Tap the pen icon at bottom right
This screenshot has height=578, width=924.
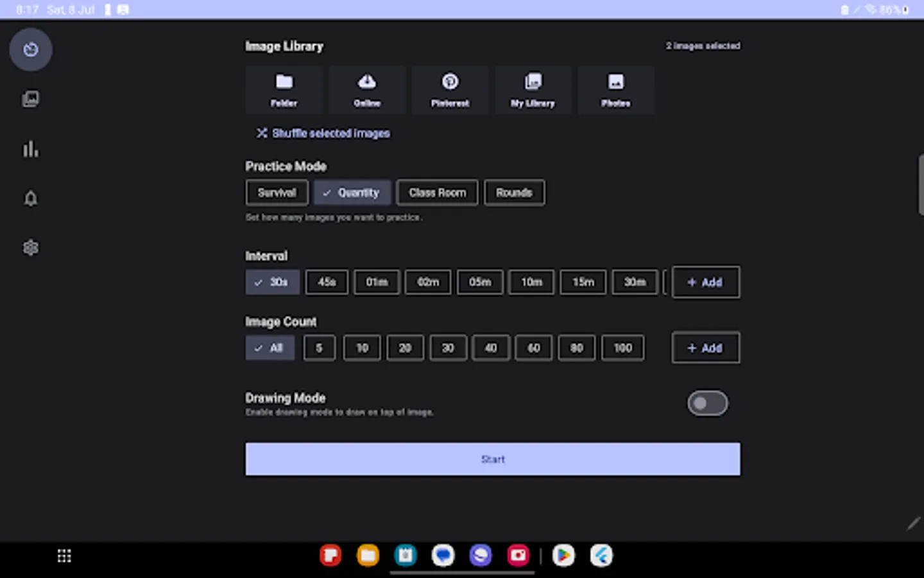[913, 524]
